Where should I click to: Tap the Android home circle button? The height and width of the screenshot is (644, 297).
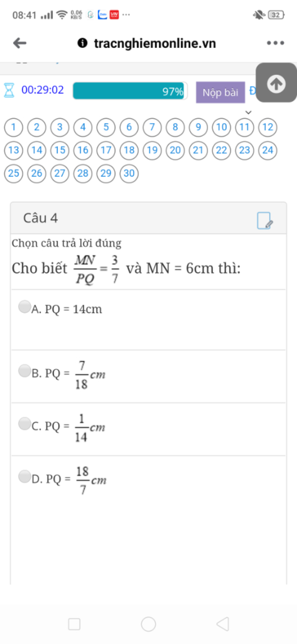pos(148,624)
